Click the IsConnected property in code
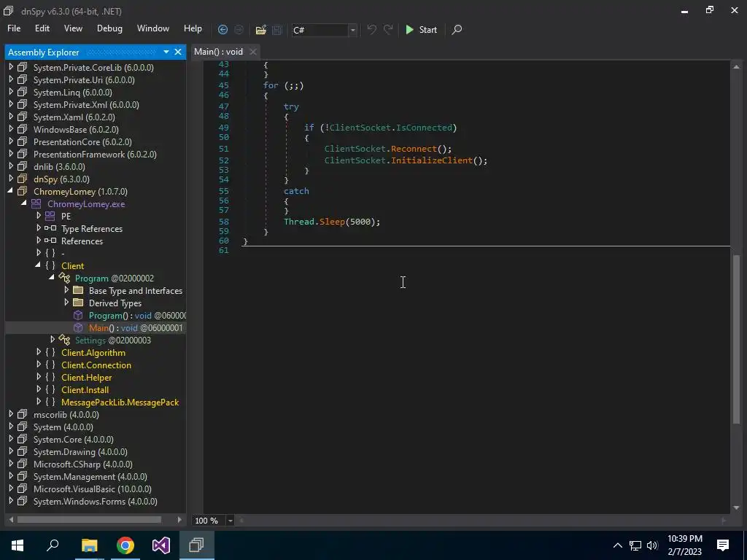Image resolution: width=747 pixels, height=560 pixels. (424, 128)
